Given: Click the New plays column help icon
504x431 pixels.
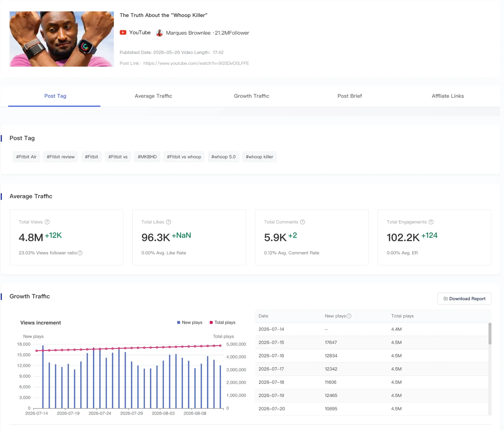Looking at the screenshot, I should [349, 316].
